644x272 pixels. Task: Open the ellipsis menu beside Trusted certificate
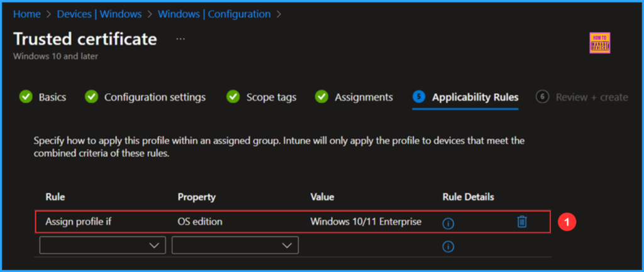tap(180, 39)
